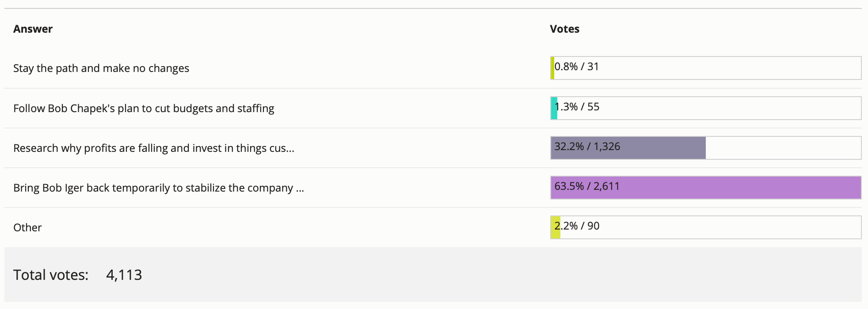Click the 'Votes' column header
The image size is (868, 309).
tap(564, 29)
